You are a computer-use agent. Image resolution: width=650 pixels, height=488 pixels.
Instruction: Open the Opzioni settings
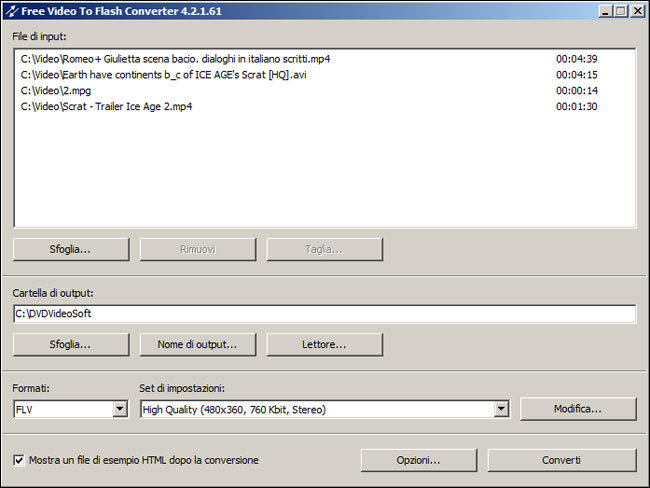418,460
